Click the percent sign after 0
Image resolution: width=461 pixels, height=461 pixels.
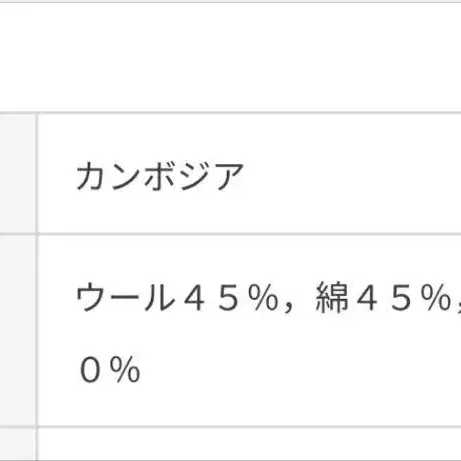[x=125, y=369]
